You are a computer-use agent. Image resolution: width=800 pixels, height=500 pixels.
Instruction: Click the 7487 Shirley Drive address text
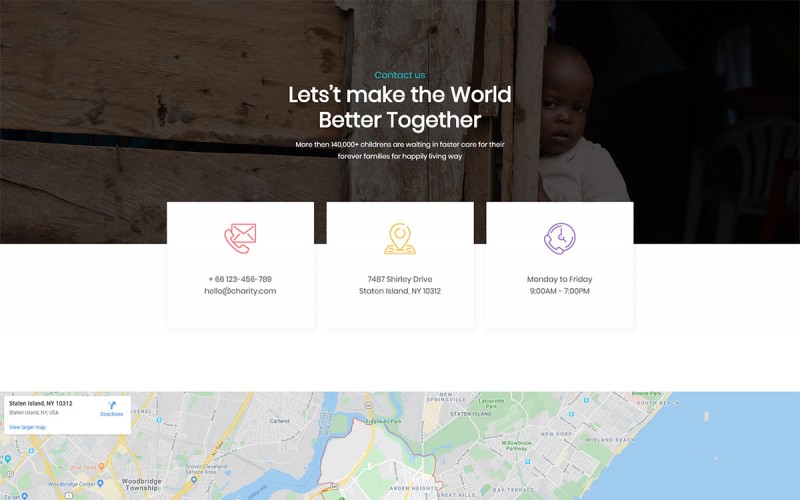pyautogui.click(x=400, y=279)
